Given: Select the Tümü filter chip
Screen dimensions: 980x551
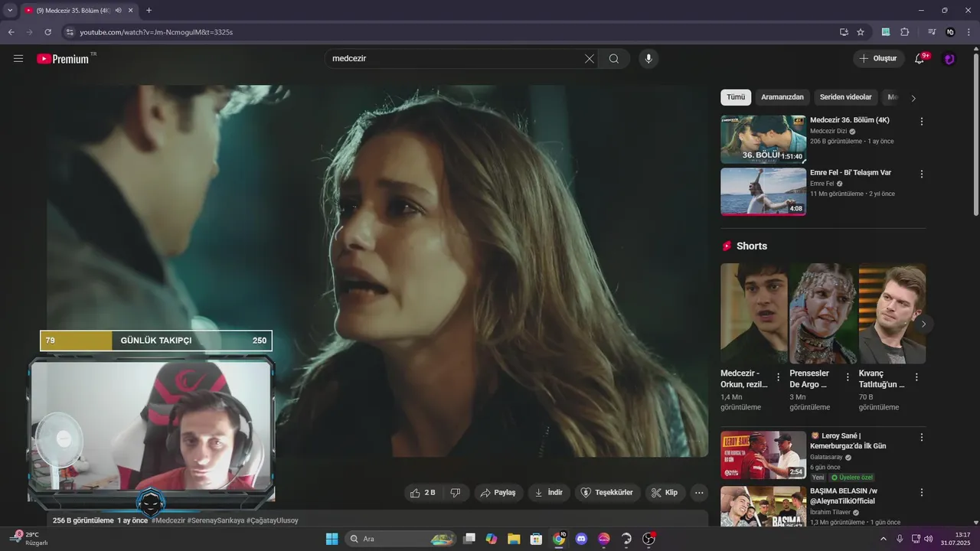Looking at the screenshot, I should click(736, 97).
